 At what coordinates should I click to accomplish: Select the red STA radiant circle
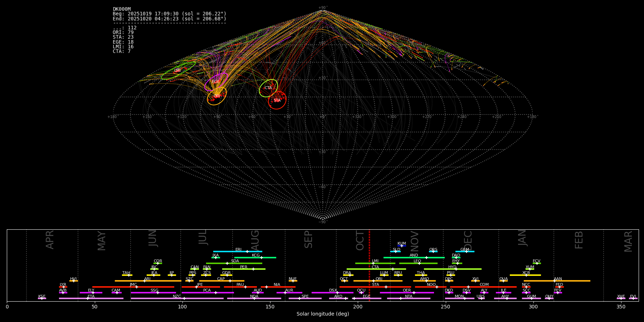(x=277, y=101)
